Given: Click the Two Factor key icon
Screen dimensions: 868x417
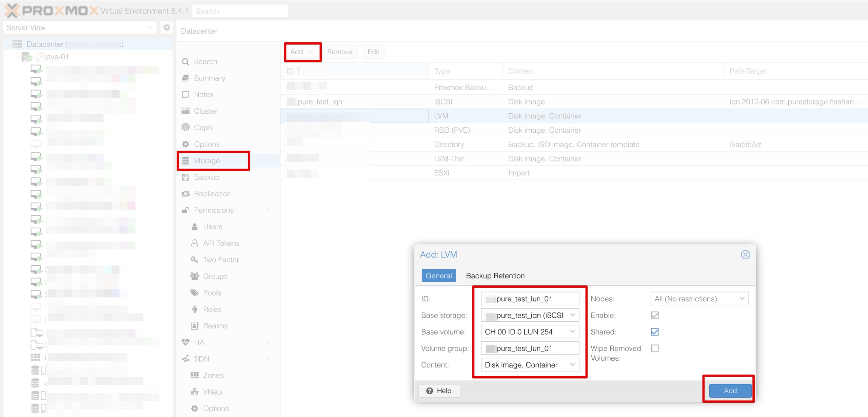Looking at the screenshot, I should coord(194,260).
